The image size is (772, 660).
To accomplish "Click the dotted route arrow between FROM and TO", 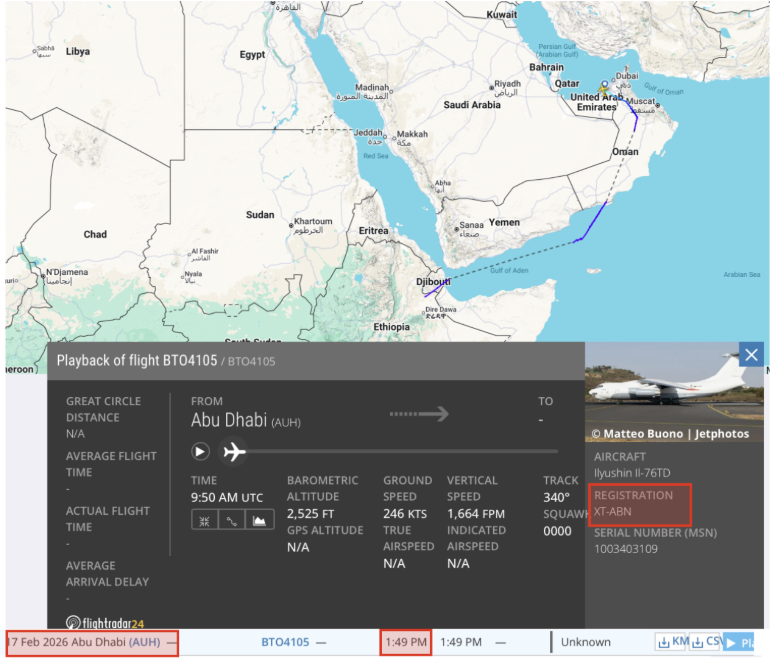I will [419, 414].
